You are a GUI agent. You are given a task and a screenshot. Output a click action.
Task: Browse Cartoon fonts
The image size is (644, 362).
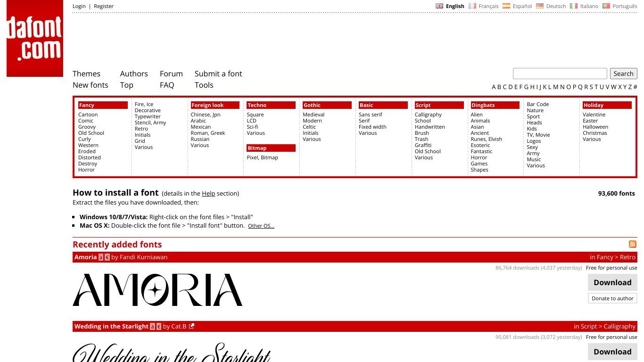(x=88, y=115)
